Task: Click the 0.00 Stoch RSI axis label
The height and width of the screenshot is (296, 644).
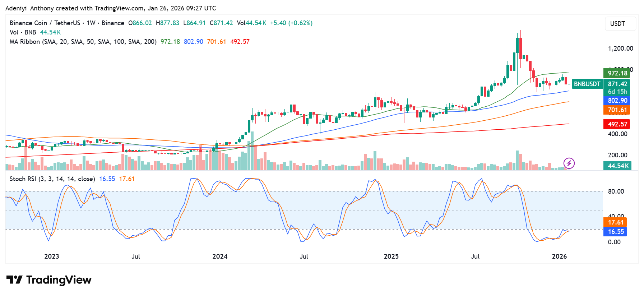Action: 614,242
